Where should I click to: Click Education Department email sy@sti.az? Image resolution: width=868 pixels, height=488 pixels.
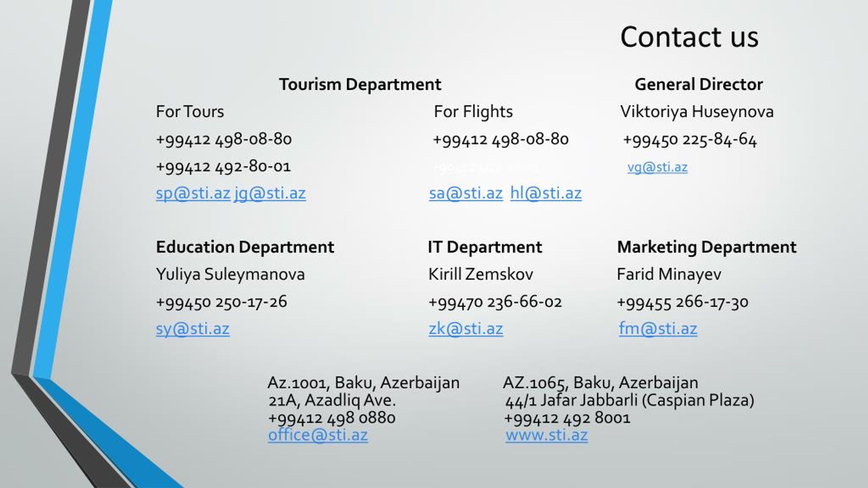click(193, 329)
